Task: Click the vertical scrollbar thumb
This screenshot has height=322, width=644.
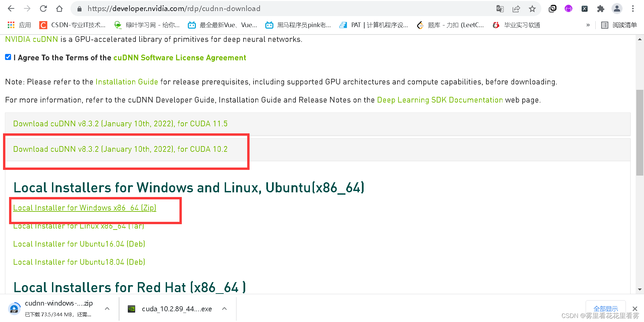Action: [640, 133]
